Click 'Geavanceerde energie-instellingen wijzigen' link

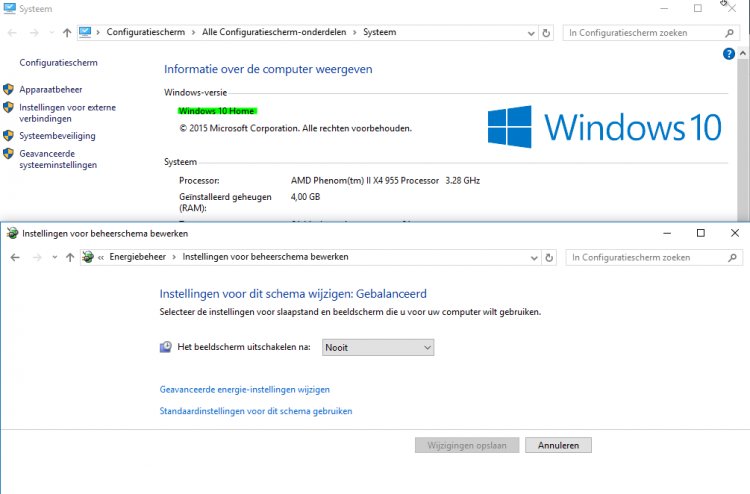point(244,389)
